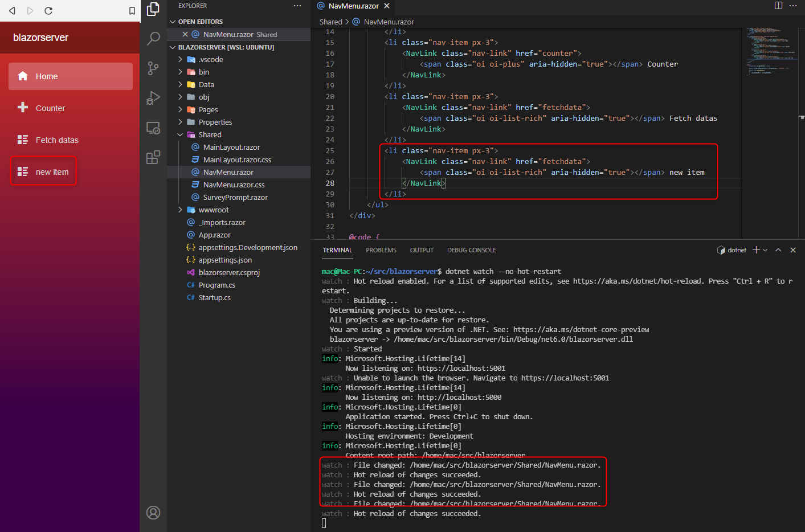Open the DEBUG CONSOLE tab
Viewport: 805px width, 532px height.
[472, 249]
